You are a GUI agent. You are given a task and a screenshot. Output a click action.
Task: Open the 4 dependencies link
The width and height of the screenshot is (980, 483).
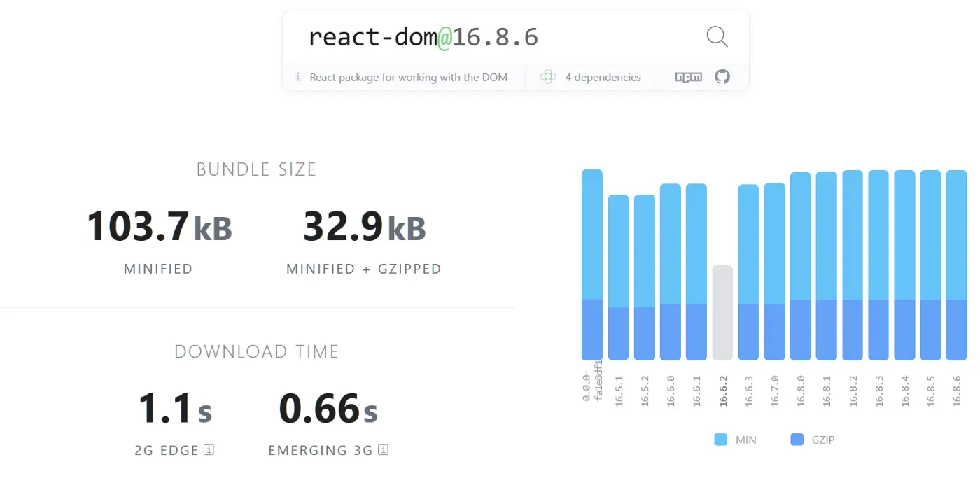pos(603,78)
